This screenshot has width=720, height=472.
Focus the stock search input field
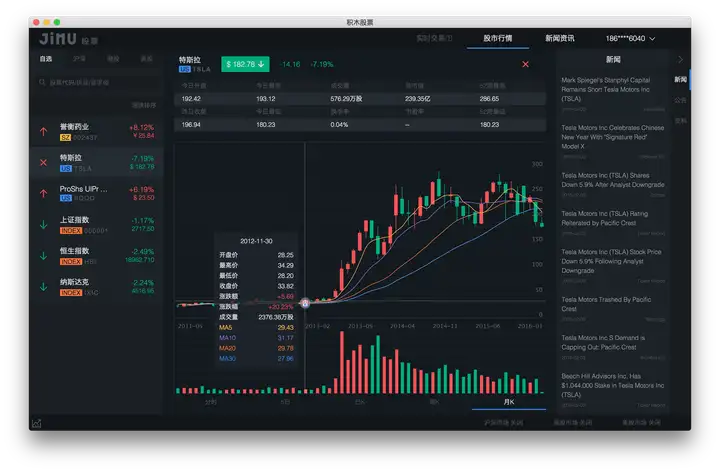point(96,82)
